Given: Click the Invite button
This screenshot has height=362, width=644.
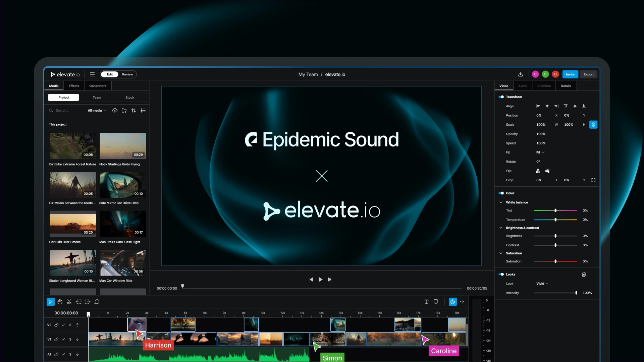Looking at the screenshot, I should [570, 74].
